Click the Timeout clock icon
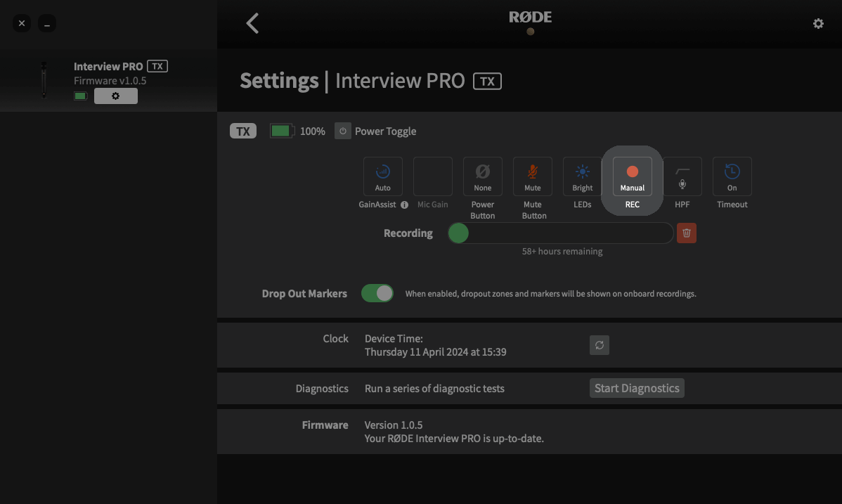The width and height of the screenshot is (842, 504). (732, 176)
